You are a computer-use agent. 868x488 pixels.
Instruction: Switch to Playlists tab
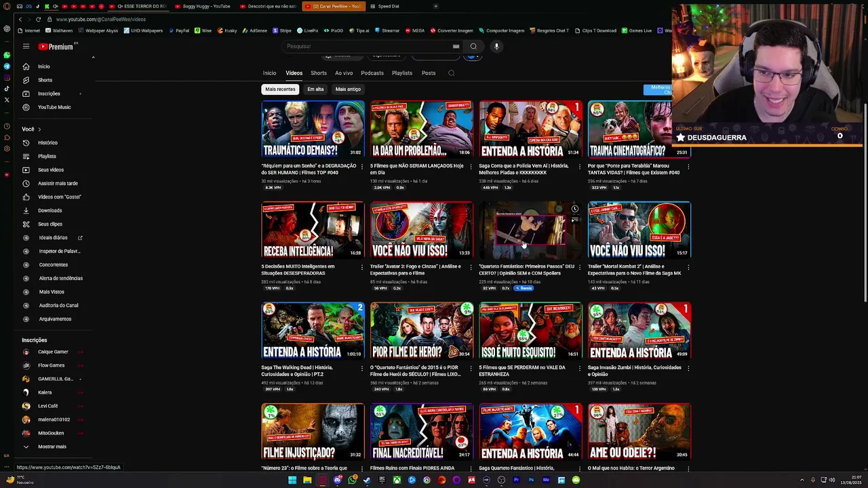(402, 73)
